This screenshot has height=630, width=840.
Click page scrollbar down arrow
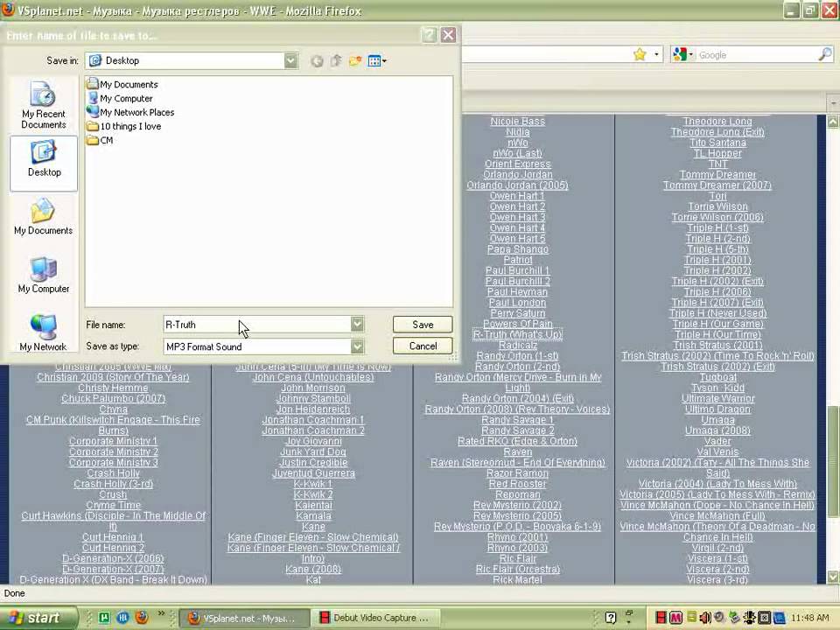click(833, 577)
